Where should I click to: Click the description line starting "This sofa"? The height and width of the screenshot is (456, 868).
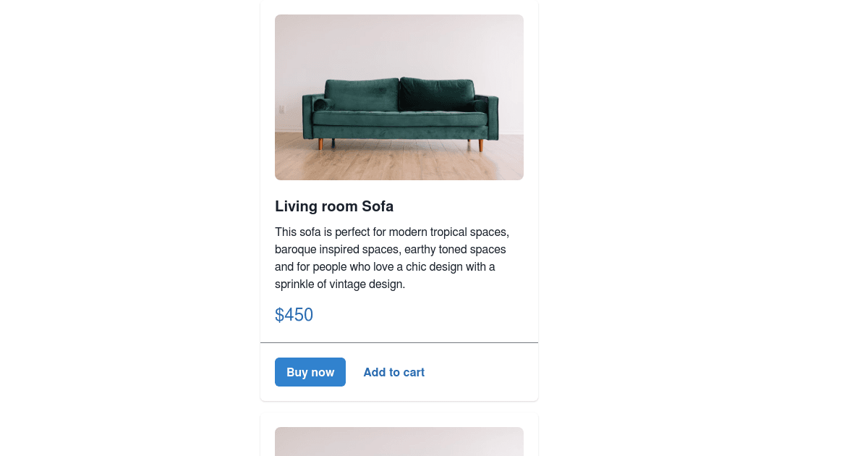coord(392,232)
